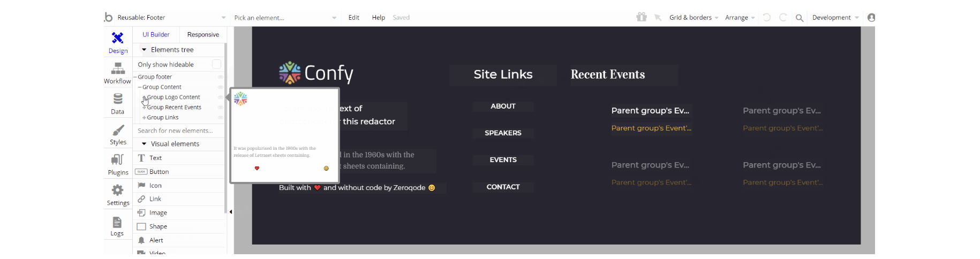Screen dimensions: 980x259
Task: Go to the Styles section
Action: coord(118,135)
